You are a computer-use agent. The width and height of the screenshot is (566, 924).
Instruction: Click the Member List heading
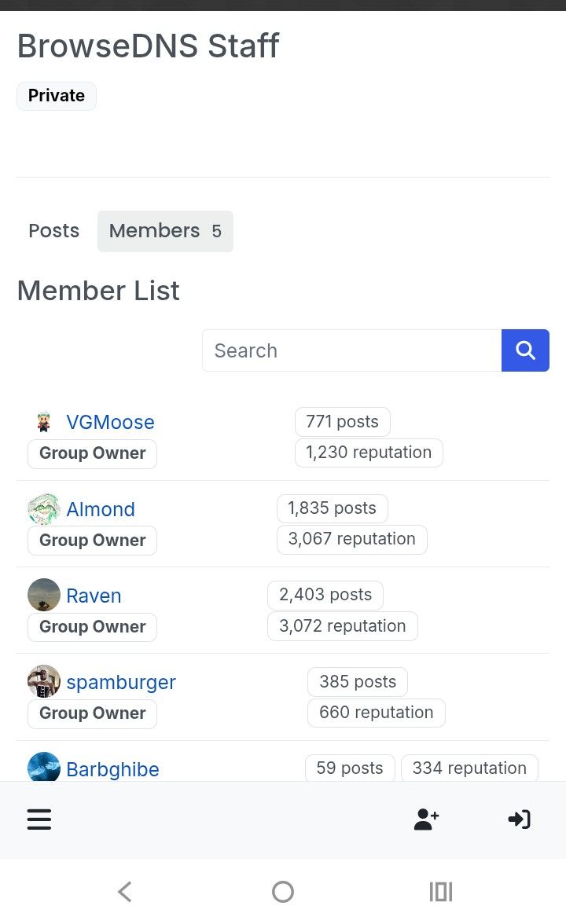98,291
